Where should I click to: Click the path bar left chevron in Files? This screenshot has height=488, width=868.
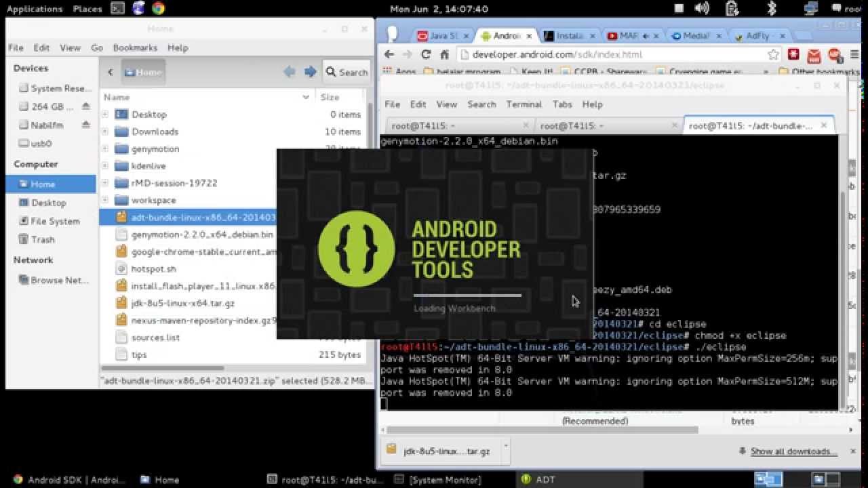[111, 73]
